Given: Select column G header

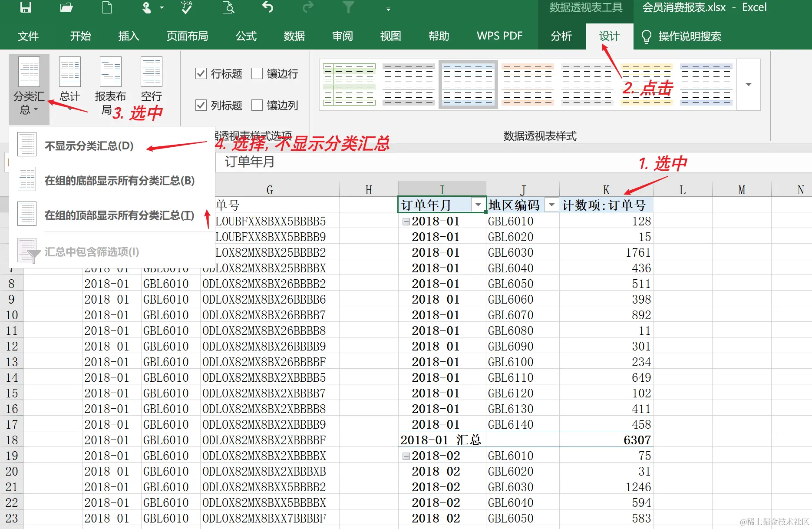Looking at the screenshot, I should pyautogui.click(x=270, y=189).
